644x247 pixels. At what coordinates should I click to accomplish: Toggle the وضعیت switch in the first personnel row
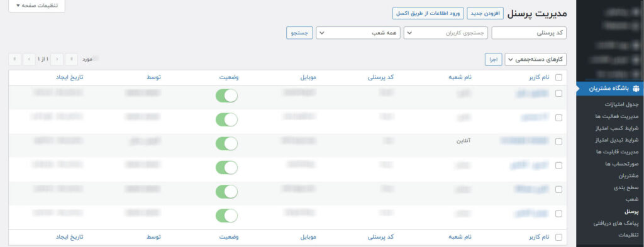click(x=226, y=96)
